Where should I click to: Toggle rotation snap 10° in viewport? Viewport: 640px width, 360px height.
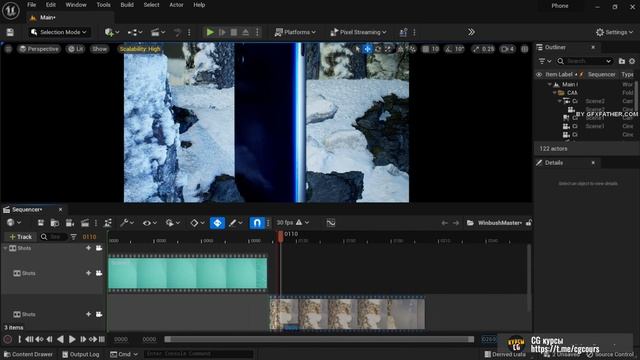[454, 49]
